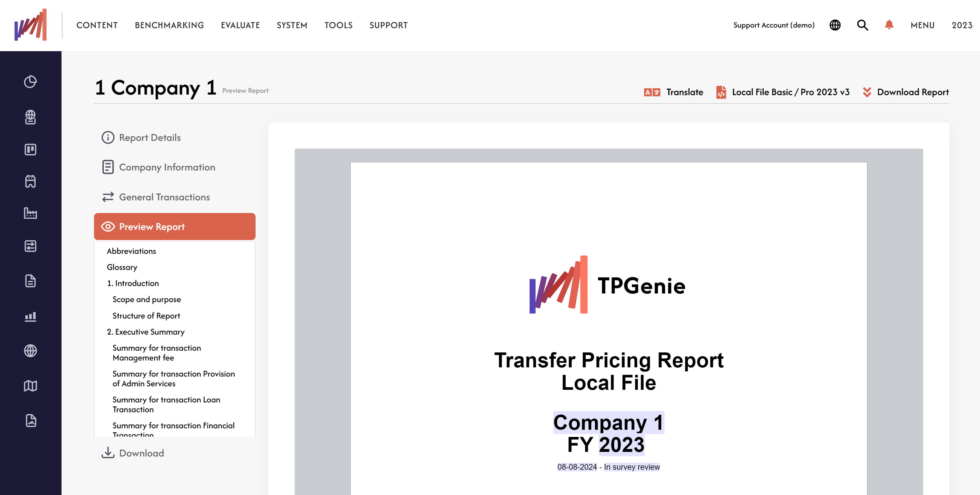The height and width of the screenshot is (495, 980).
Task: Click the TPGenie logo on report cover
Action: tap(607, 285)
